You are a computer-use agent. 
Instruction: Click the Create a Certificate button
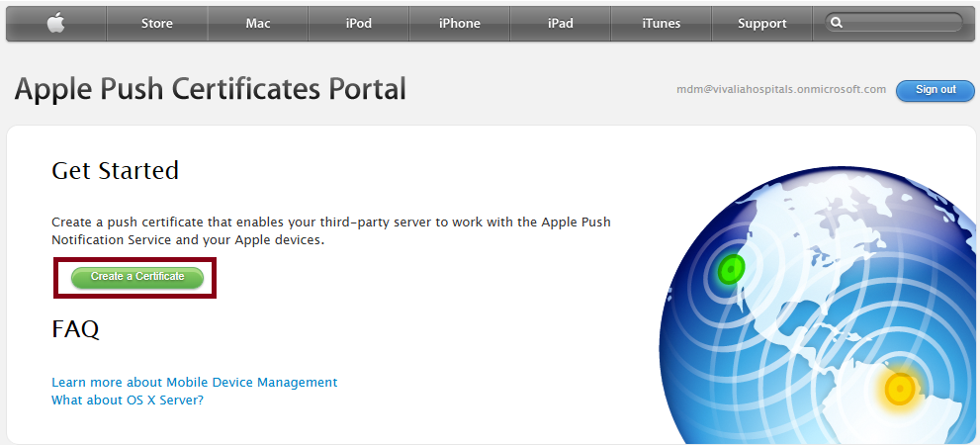tap(137, 277)
